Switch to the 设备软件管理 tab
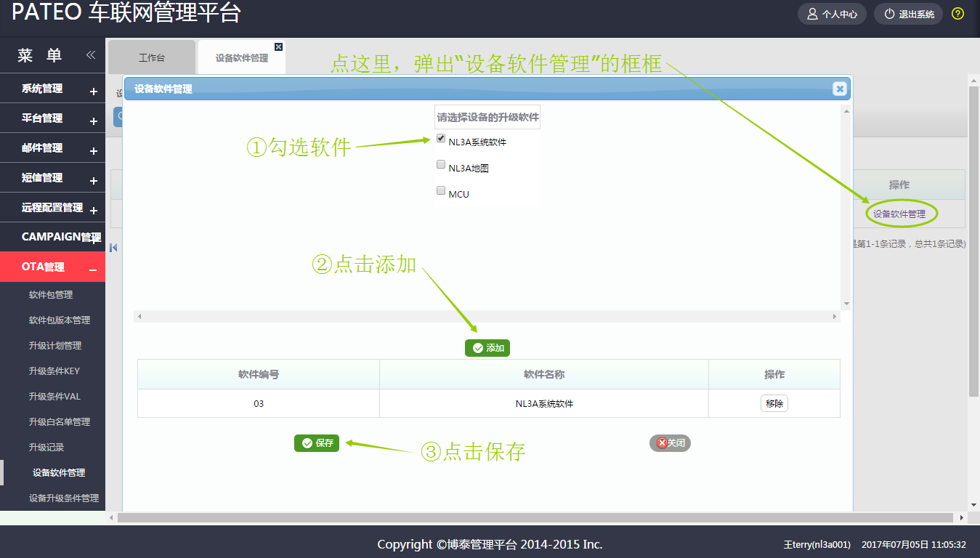This screenshot has width=980, height=558. pyautogui.click(x=242, y=57)
